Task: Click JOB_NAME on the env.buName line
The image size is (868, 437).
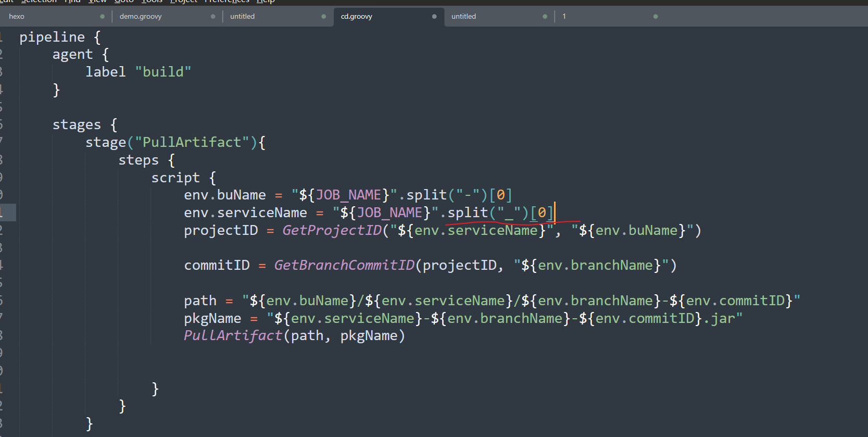Action: [x=349, y=195]
